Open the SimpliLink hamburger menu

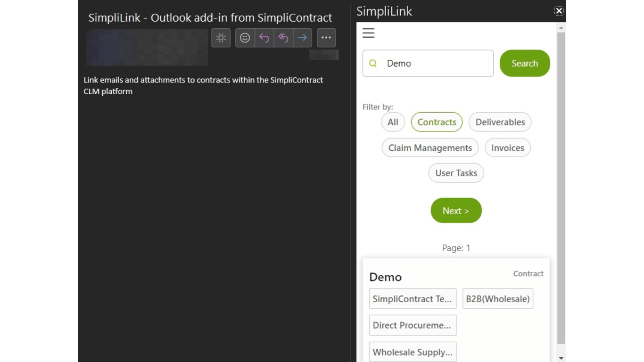click(x=368, y=33)
